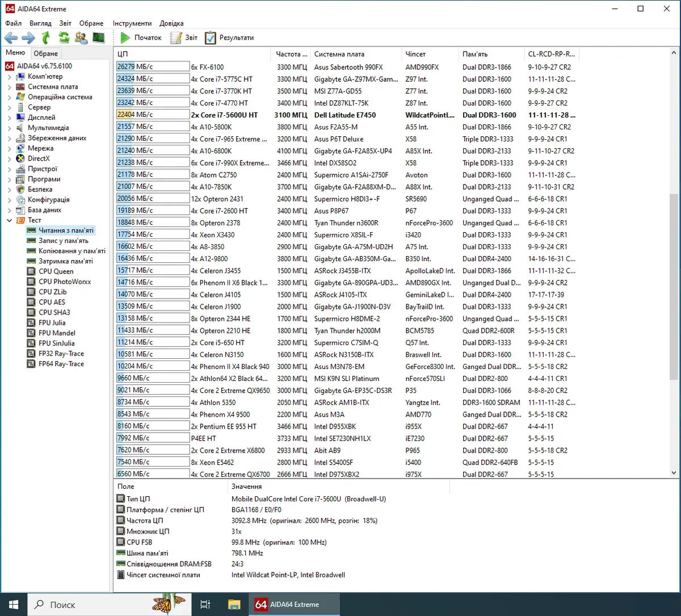Open Task View on the taskbar
The width and height of the screenshot is (681, 616).
click(205, 605)
